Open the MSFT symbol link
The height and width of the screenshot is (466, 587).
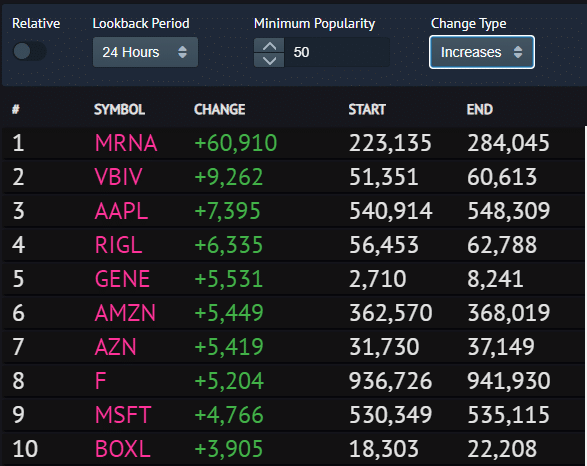coord(123,415)
